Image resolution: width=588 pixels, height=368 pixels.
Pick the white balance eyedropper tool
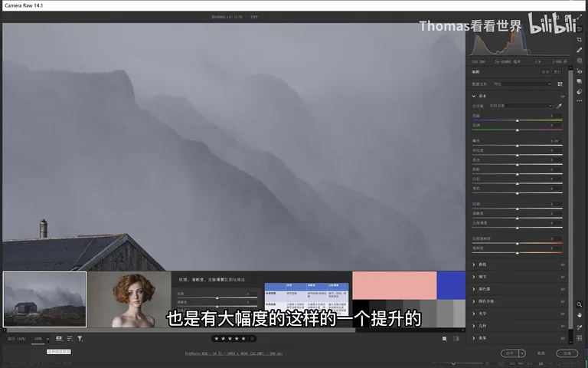pyautogui.click(x=559, y=106)
